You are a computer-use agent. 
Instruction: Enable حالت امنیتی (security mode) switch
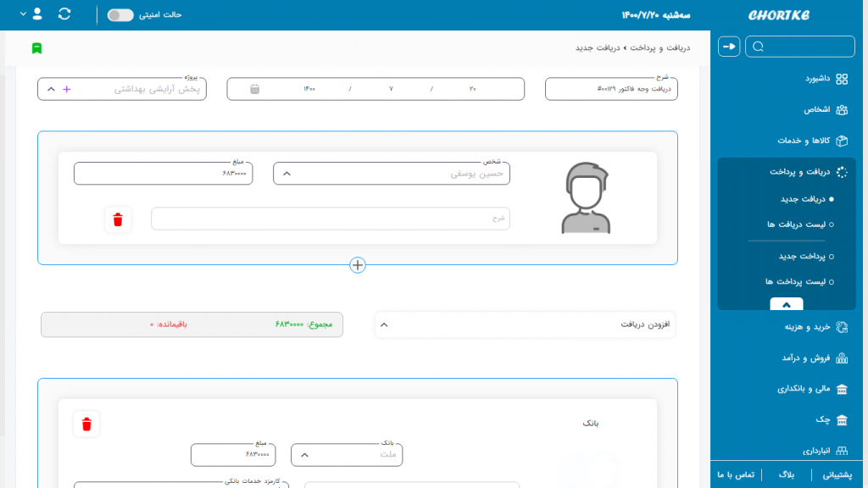(x=119, y=14)
